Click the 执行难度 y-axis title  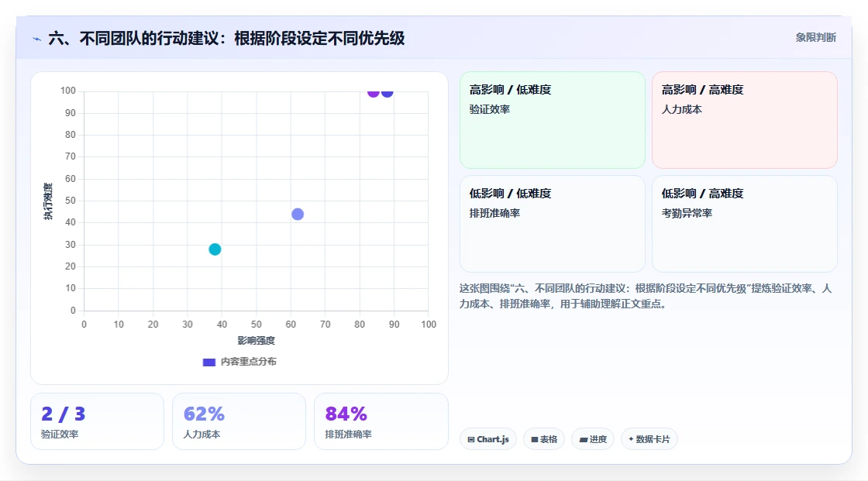point(48,201)
